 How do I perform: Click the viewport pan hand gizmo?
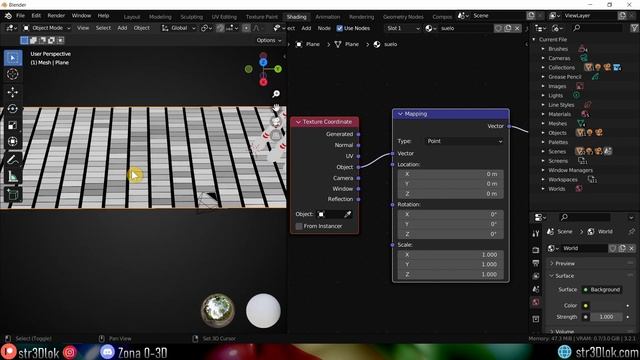[276, 108]
